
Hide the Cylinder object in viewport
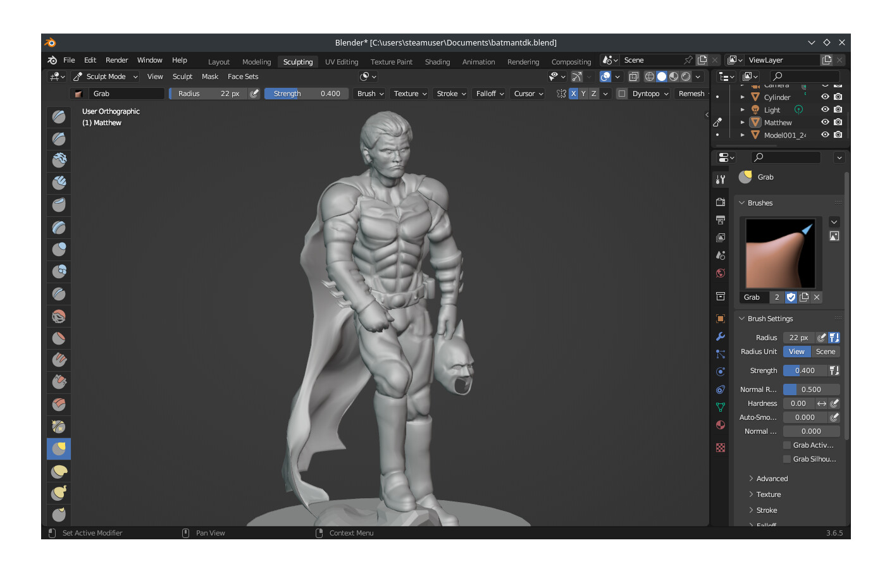pyautogui.click(x=825, y=97)
